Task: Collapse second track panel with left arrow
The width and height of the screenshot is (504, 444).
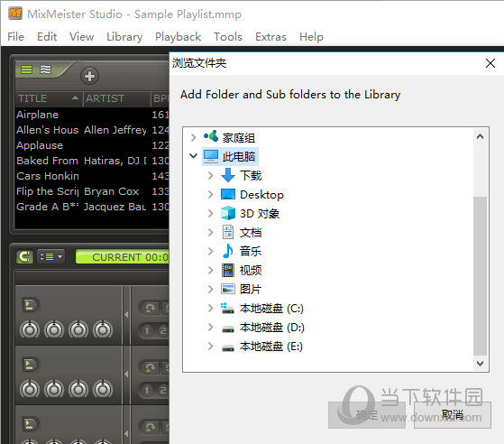Action: coord(126,375)
